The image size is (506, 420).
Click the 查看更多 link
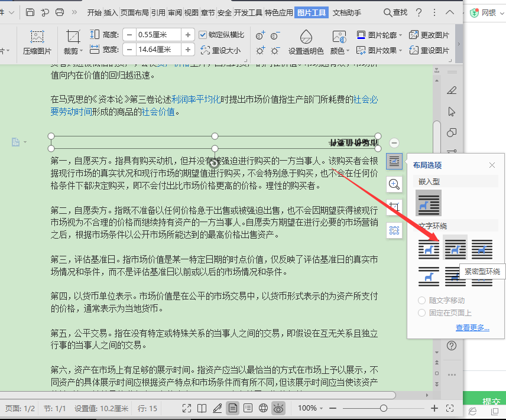click(472, 328)
